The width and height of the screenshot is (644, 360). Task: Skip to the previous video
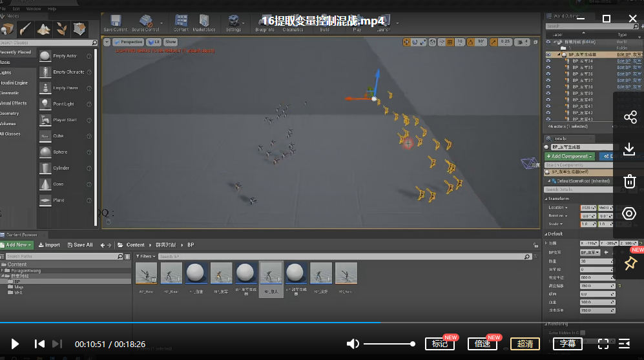[39, 344]
